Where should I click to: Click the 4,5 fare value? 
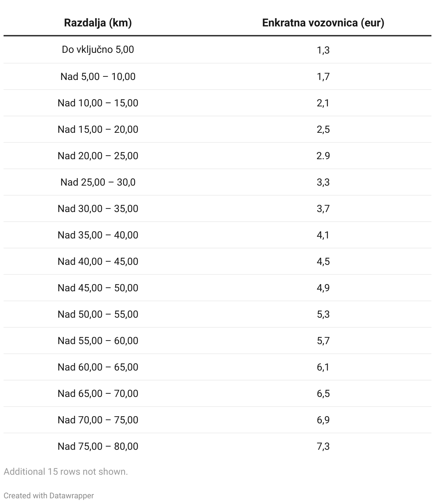(323, 261)
